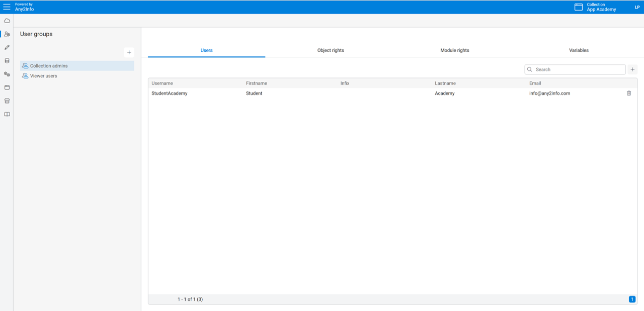Image resolution: width=644 pixels, height=311 pixels.
Task: Open the book icon in sidebar
Action: click(7, 114)
